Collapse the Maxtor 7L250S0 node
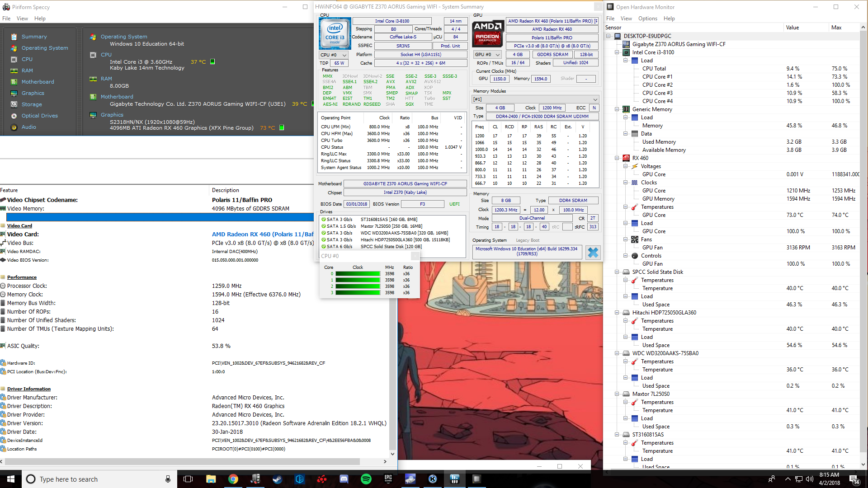Image resolution: width=868 pixels, height=488 pixels. (617, 394)
